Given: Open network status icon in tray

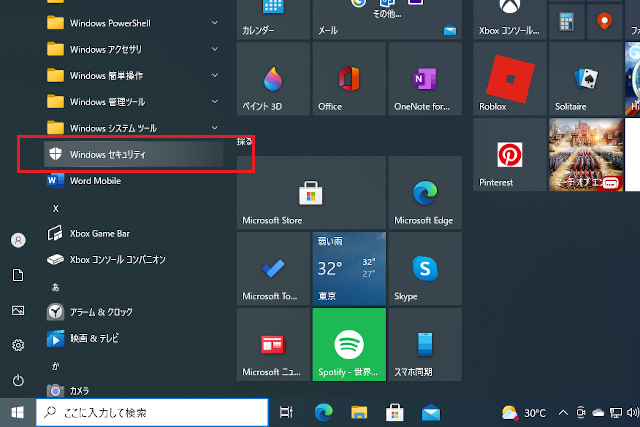Looking at the screenshot, I should (x=616, y=413).
